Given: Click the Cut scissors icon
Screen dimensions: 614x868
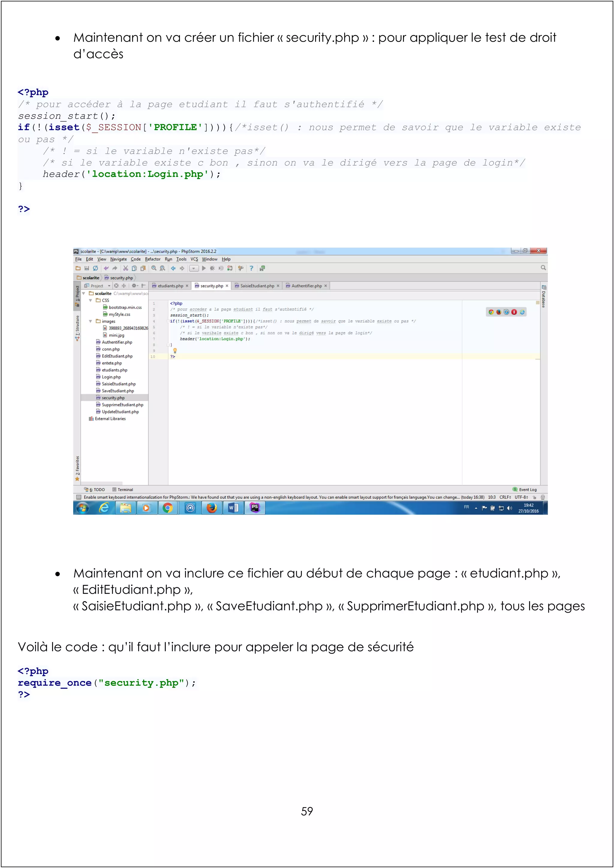Looking at the screenshot, I should (x=126, y=268).
